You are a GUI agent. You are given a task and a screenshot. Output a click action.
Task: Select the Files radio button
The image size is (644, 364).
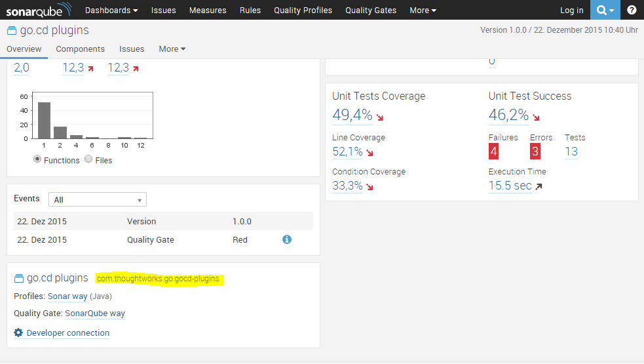pyautogui.click(x=88, y=159)
